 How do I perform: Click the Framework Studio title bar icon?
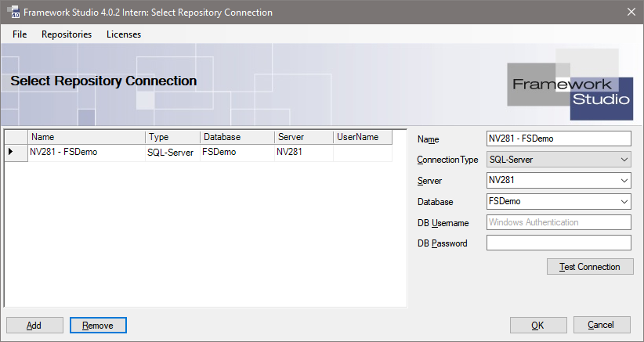click(x=13, y=12)
